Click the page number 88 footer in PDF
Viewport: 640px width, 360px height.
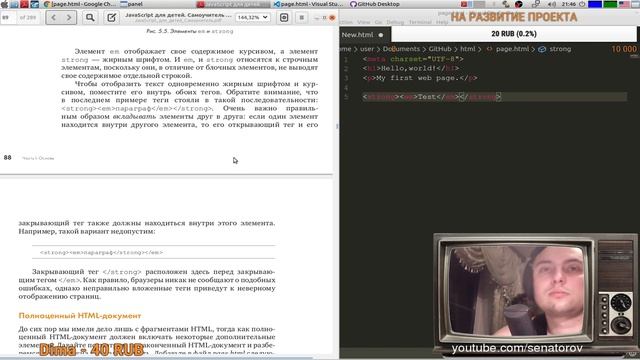point(7,158)
